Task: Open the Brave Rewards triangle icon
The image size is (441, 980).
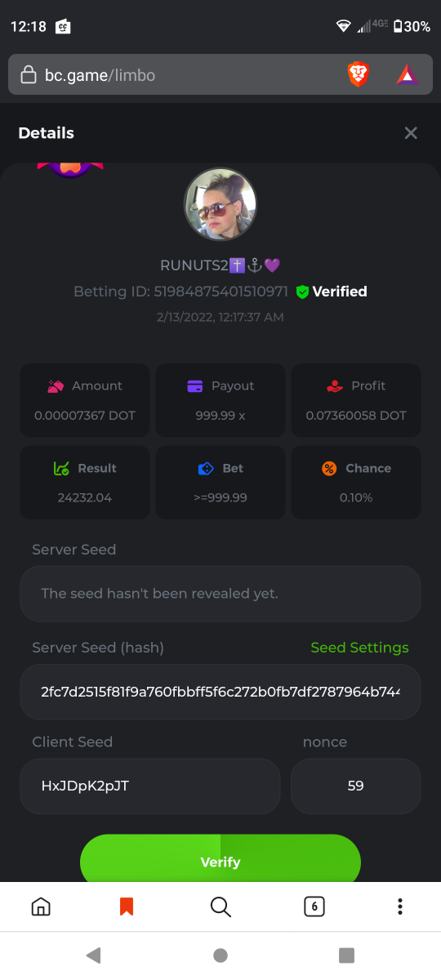Action: click(407, 75)
